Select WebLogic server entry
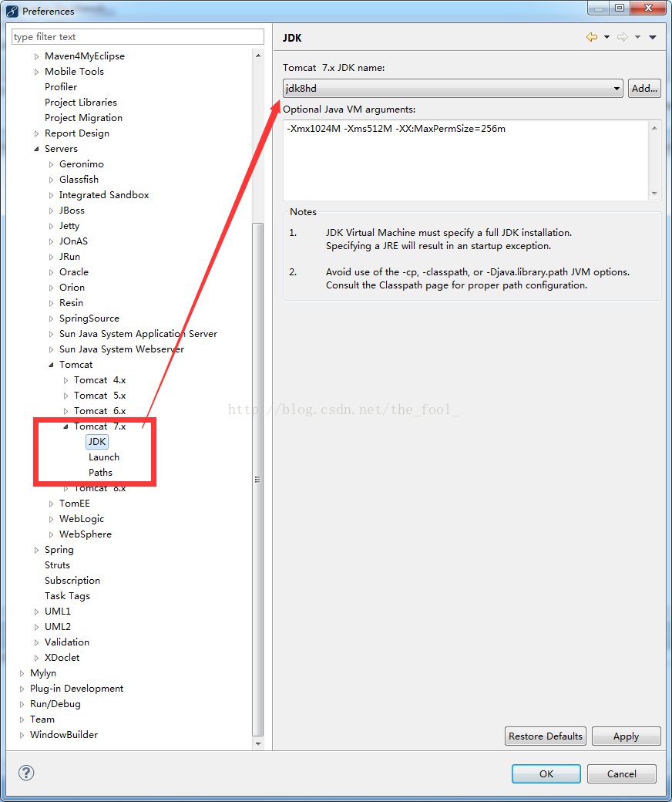Viewport: 672px width, 802px height. point(81,519)
